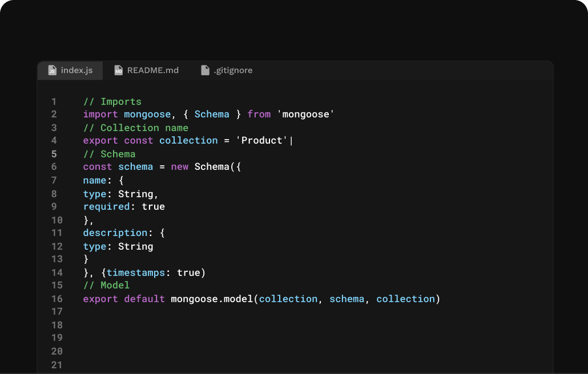Open the README.md tab

click(x=147, y=70)
